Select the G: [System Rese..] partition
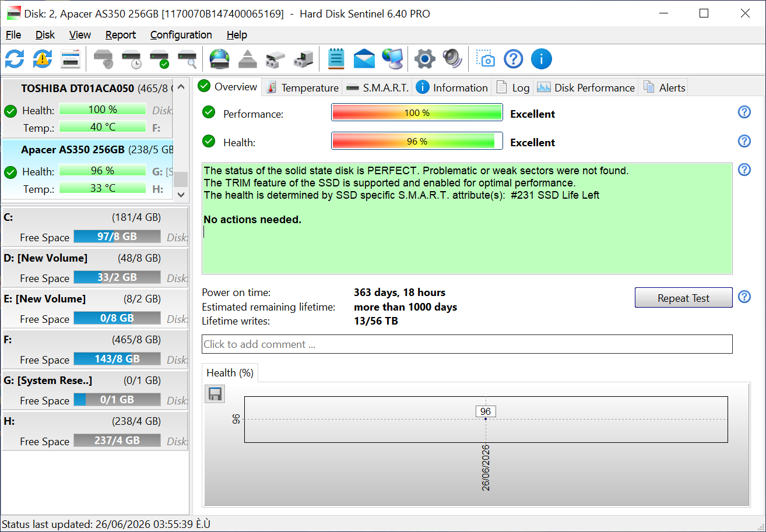The image size is (766, 532). point(95,390)
